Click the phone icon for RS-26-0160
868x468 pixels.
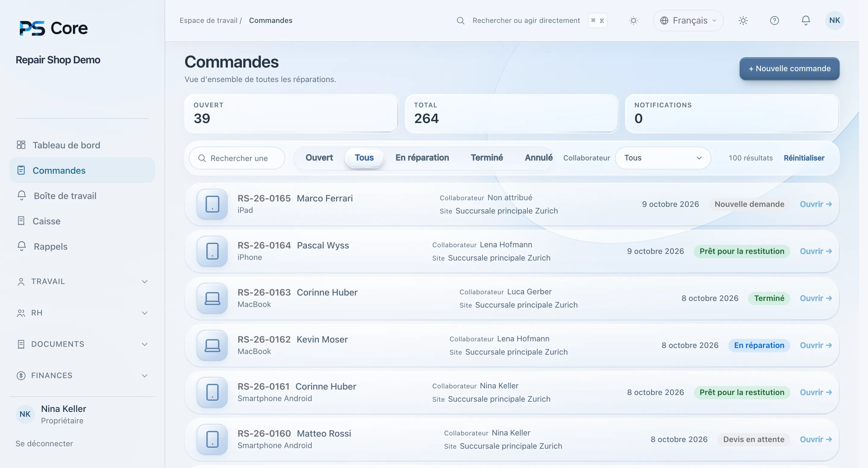pos(212,439)
